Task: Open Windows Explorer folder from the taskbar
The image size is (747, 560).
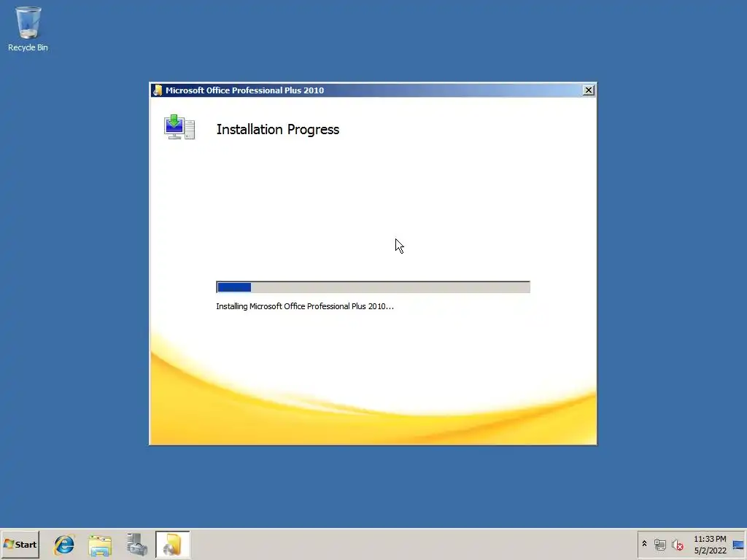Action: click(100, 545)
